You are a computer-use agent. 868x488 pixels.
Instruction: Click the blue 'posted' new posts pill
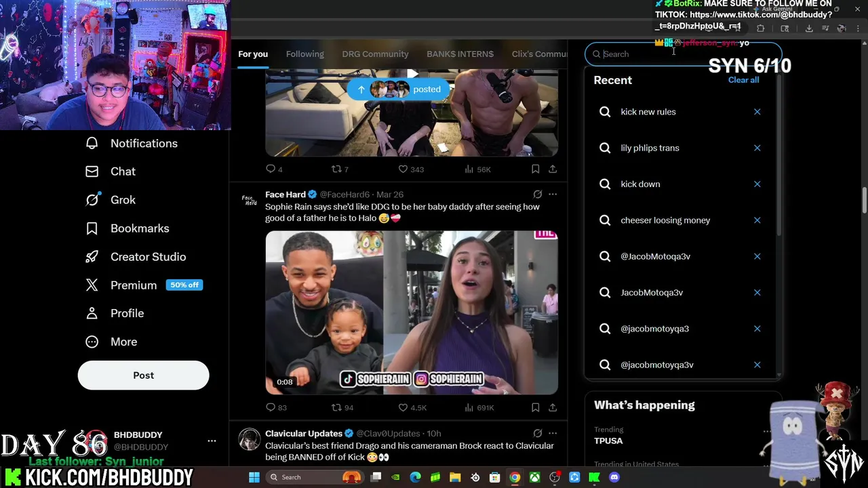(399, 89)
